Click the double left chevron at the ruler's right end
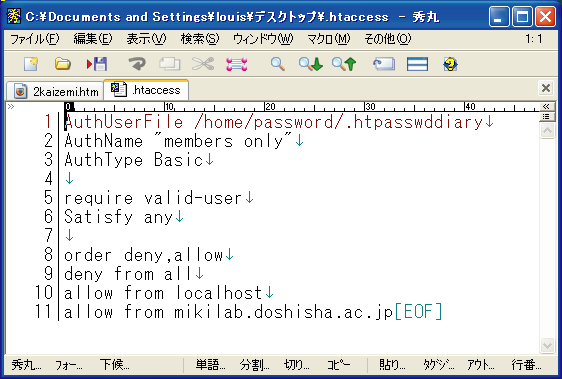Screen dimensions: 562x379 (x=546, y=106)
